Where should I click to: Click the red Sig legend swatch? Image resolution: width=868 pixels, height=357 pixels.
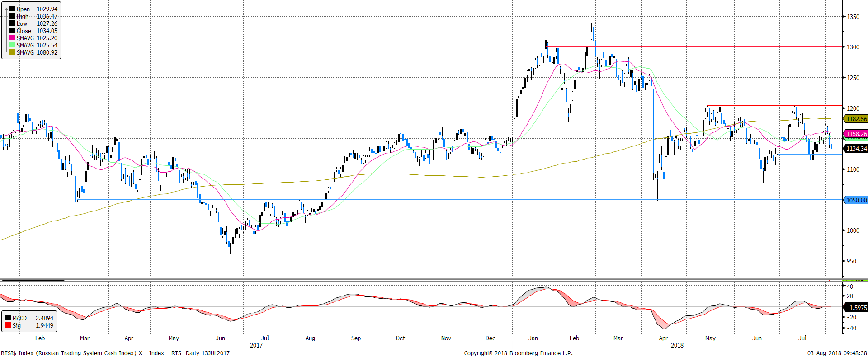(8, 325)
